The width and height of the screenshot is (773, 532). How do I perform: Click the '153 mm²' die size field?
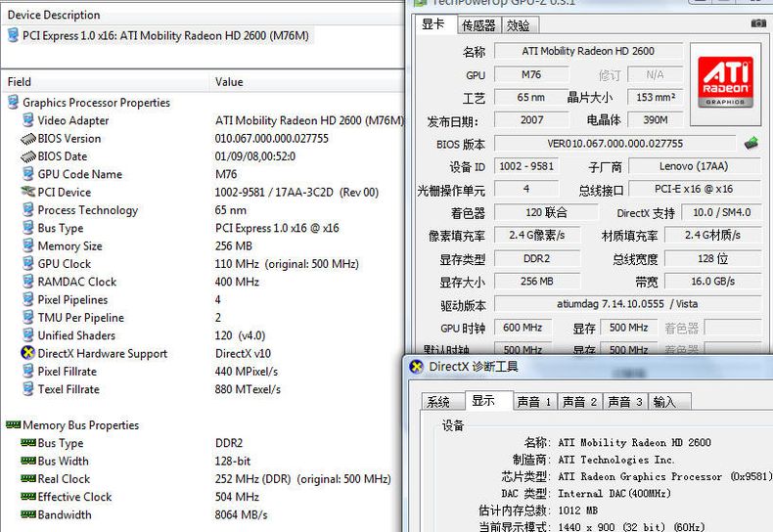tap(655, 97)
